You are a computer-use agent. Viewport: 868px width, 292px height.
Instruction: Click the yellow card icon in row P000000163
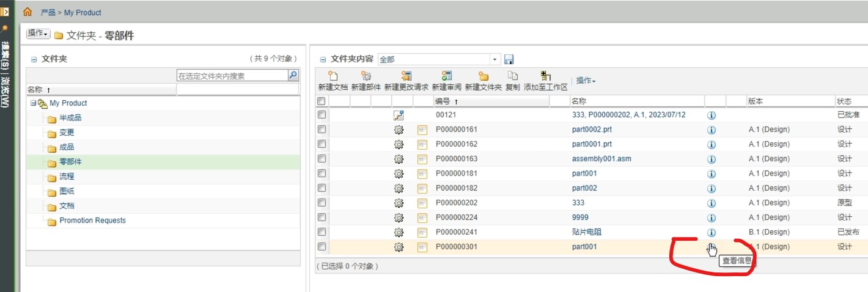click(x=422, y=159)
